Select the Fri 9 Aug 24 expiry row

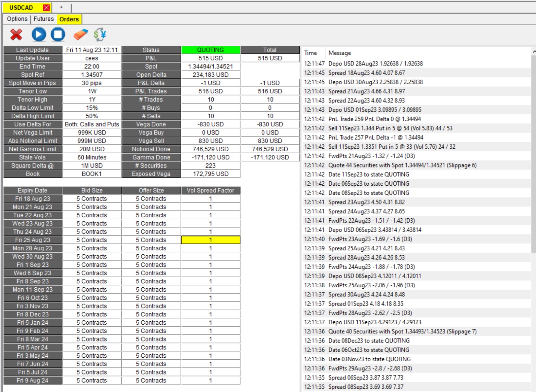point(33,380)
